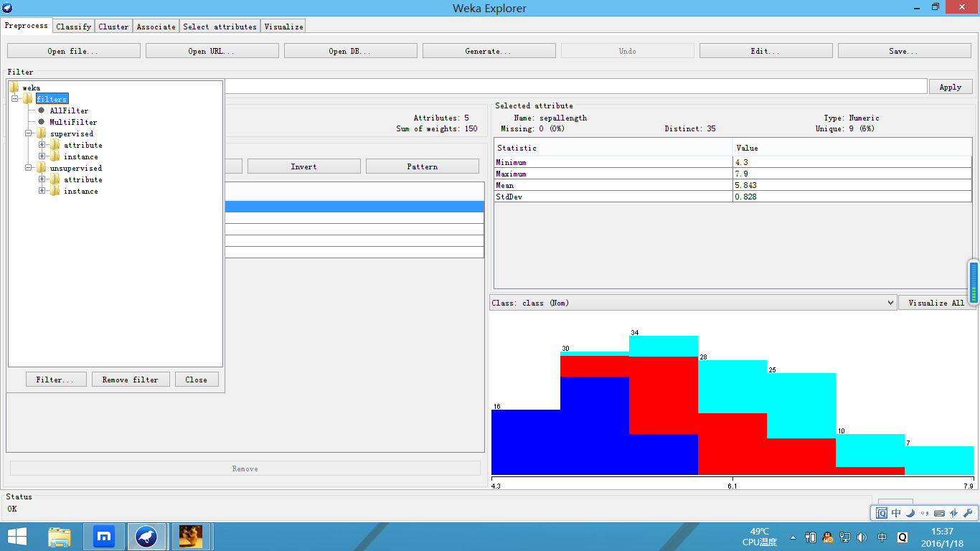Click the volume speaker tray icon

click(x=862, y=537)
